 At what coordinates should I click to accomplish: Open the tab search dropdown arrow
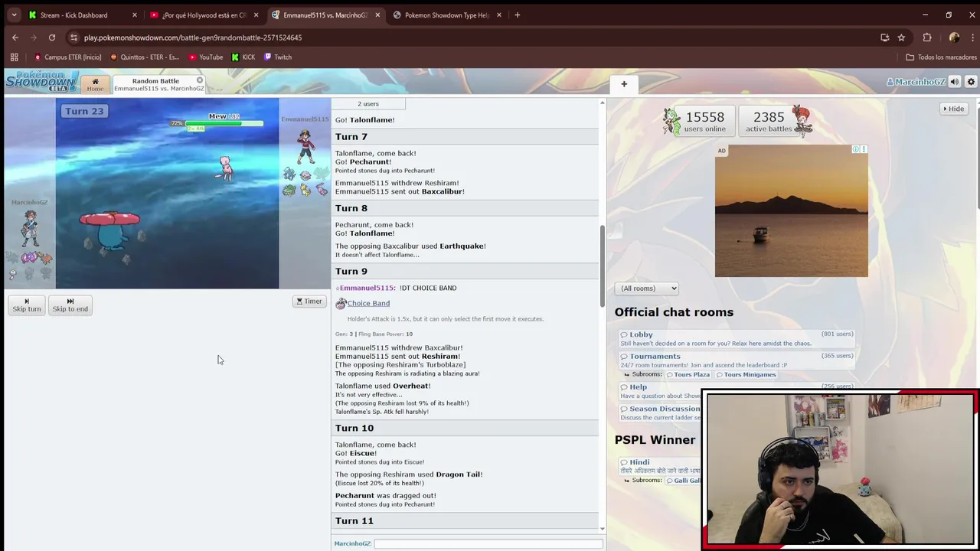click(x=14, y=15)
